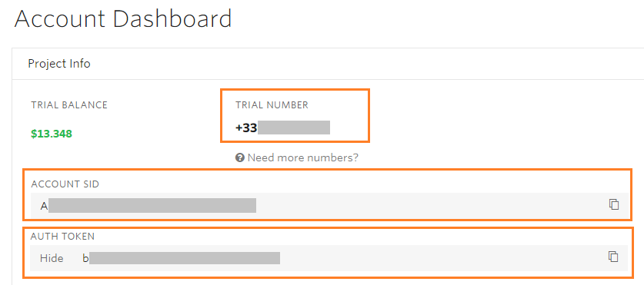Click the AUTH TOKEN label
Screen dimensions: 644x285
pyautogui.click(x=62, y=236)
